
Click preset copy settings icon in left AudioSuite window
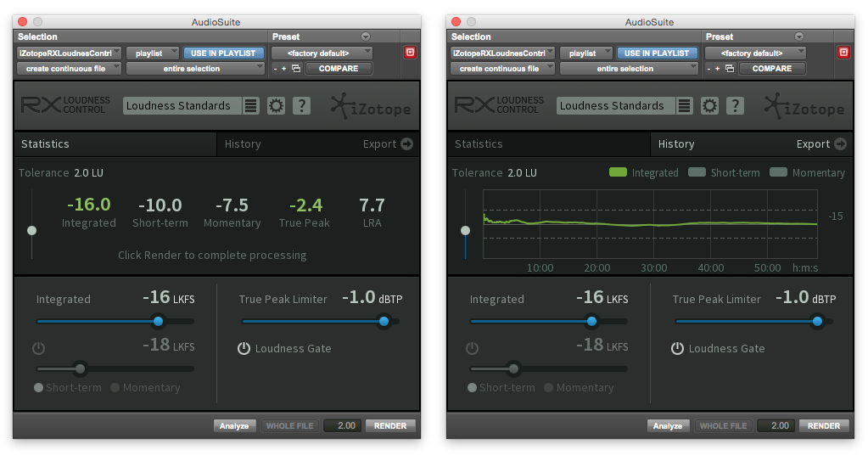[296, 69]
